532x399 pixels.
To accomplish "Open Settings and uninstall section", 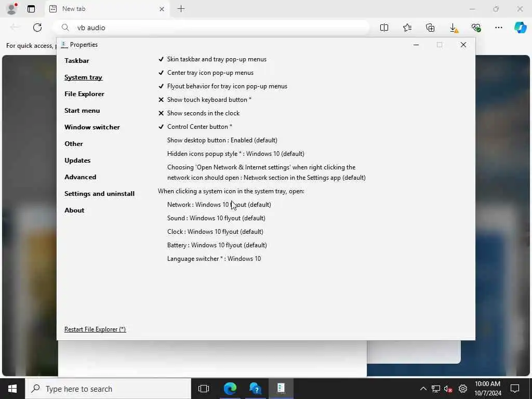I will pos(99,194).
